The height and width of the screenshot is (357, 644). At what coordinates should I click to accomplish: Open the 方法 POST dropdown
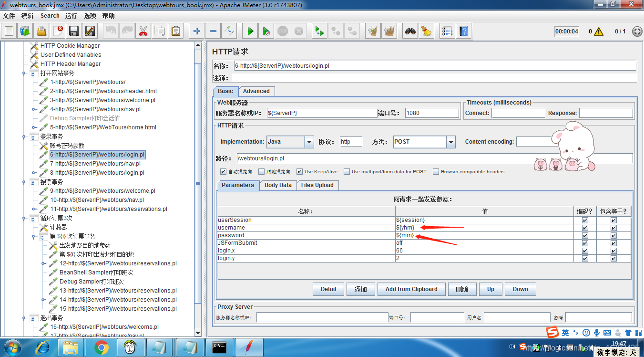451,142
